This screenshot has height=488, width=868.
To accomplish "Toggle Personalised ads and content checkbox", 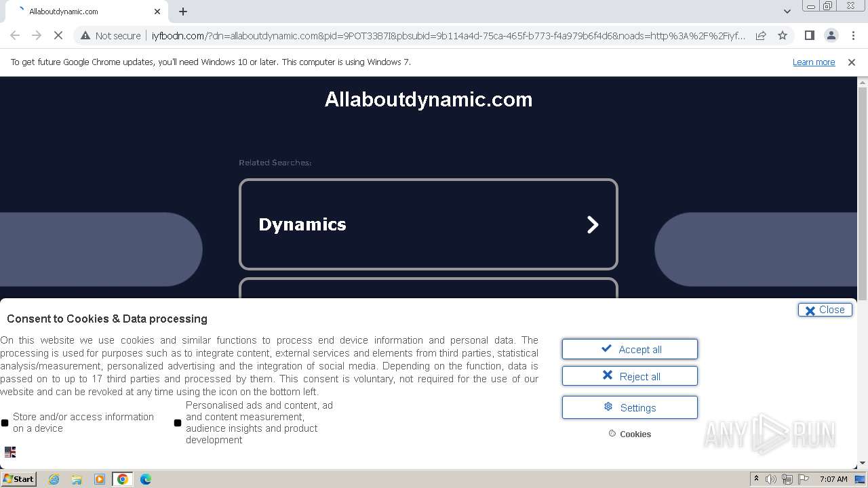I will [x=178, y=423].
